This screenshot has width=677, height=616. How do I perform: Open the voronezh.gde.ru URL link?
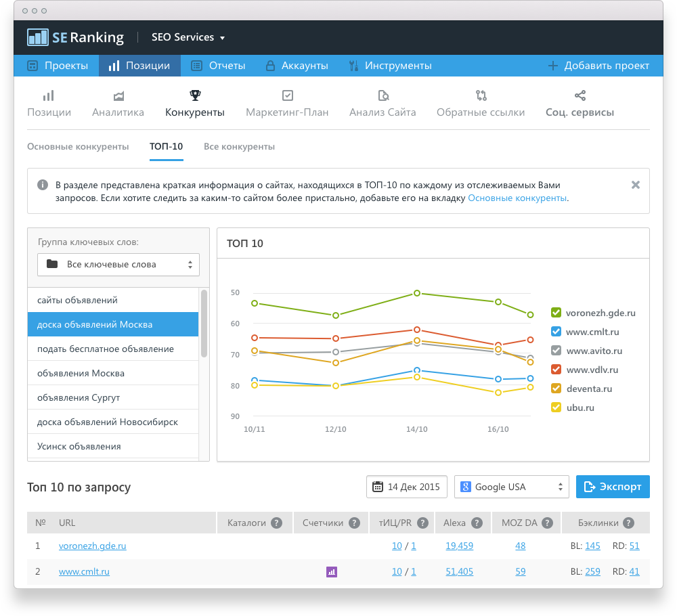[92, 546]
